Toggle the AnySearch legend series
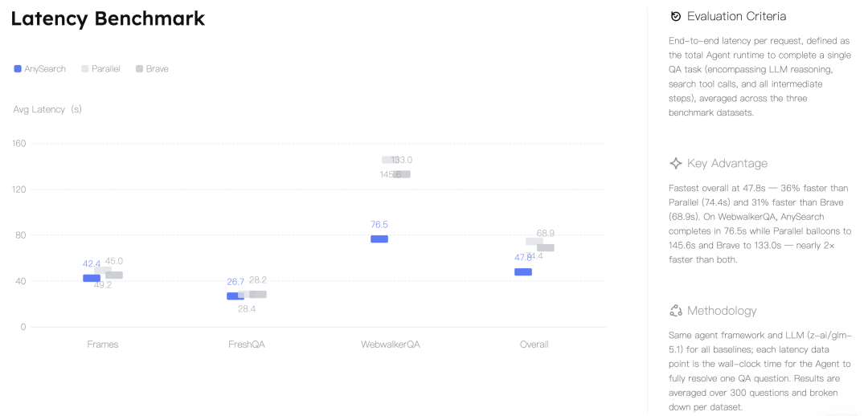Image resolution: width=868 pixels, height=416 pixels. pos(40,68)
